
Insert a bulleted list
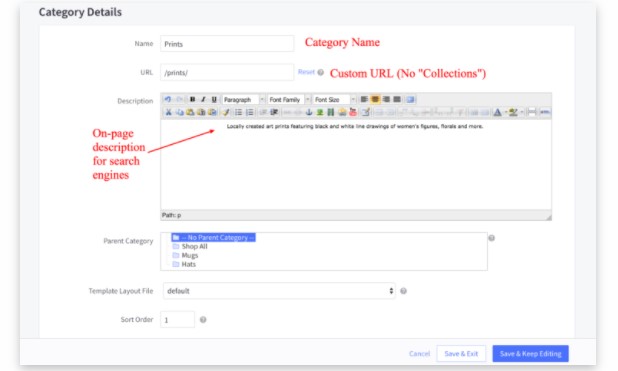tap(238, 112)
